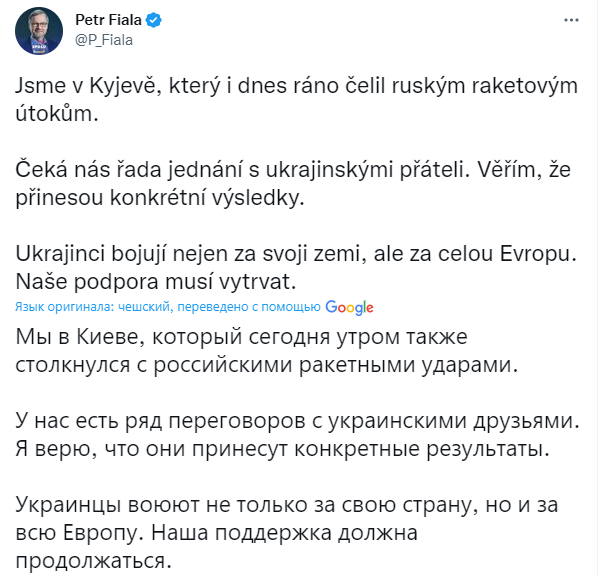Click the line 'столкнулся с российскими ракетными ударами'
The width and height of the screenshot is (600, 577).
266,365
